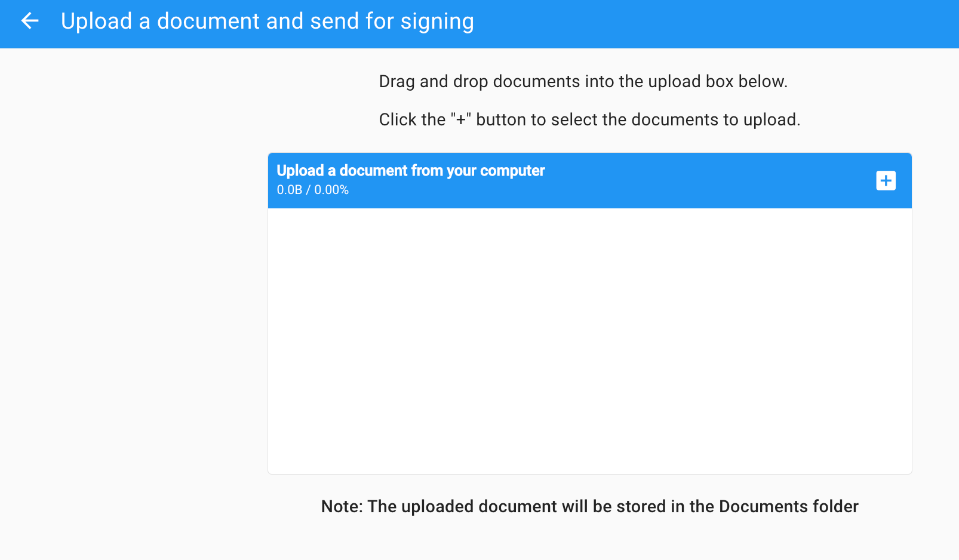Click the quoted "+" symbol in the instructions

(461, 119)
